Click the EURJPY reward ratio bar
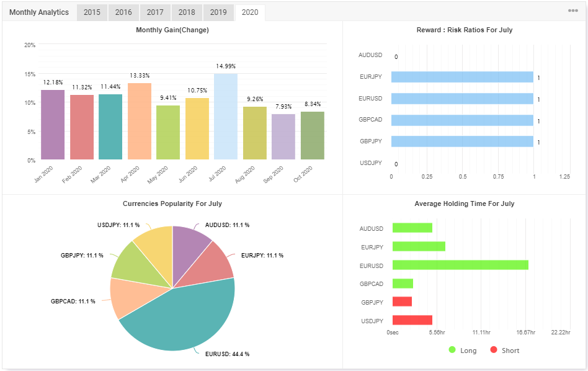Viewport: 588px width, 371px height. (x=460, y=77)
